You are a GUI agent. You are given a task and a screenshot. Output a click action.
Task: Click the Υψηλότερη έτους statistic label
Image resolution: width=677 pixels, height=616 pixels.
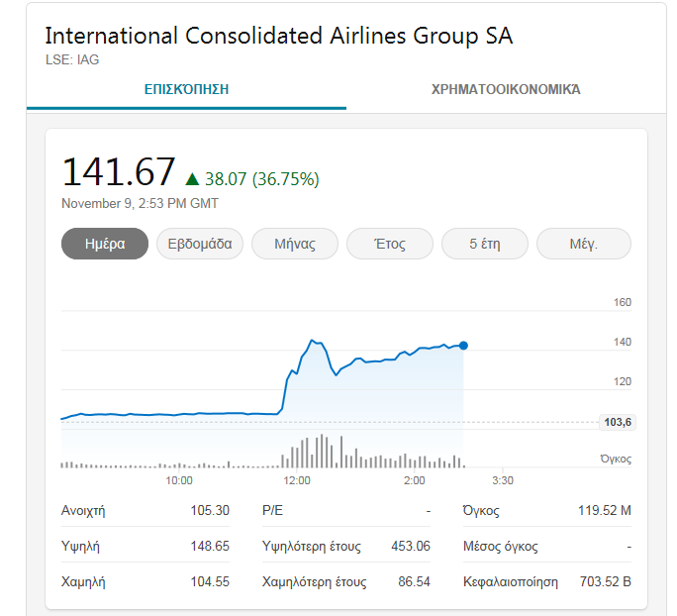(x=311, y=546)
